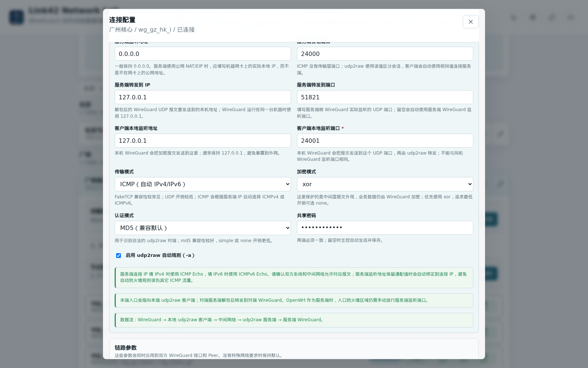Click the 启用 udp2raw 自动规则 (-a) label text
588x368 pixels.
(160, 255)
